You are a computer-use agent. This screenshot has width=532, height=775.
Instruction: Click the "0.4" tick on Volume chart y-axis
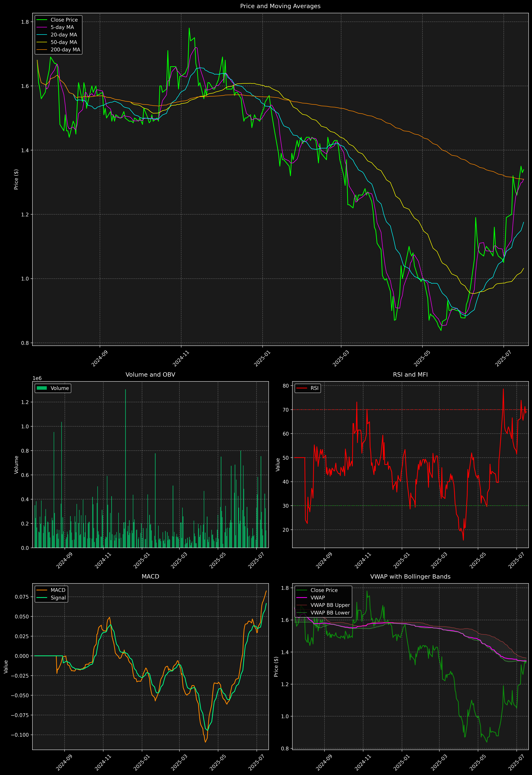pos(25,499)
